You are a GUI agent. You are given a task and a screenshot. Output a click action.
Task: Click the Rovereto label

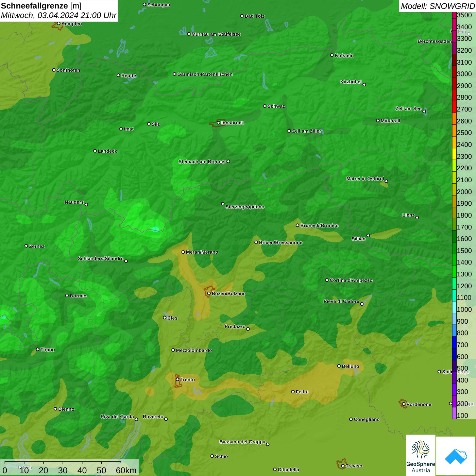[153, 417]
